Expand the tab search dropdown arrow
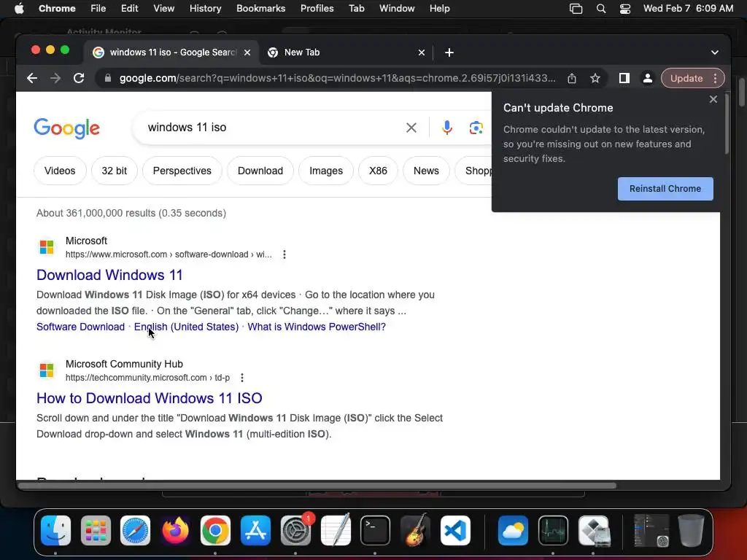 (x=715, y=52)
